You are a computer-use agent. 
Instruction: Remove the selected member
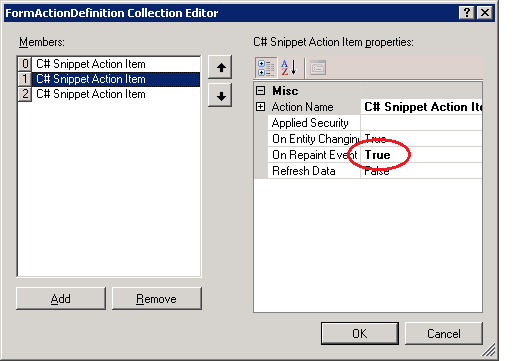click(157, 299)
